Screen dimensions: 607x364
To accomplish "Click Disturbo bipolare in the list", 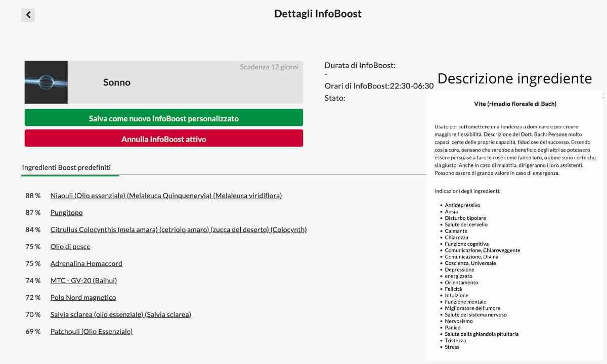I will pyautogui.click(x=465, y=218).
